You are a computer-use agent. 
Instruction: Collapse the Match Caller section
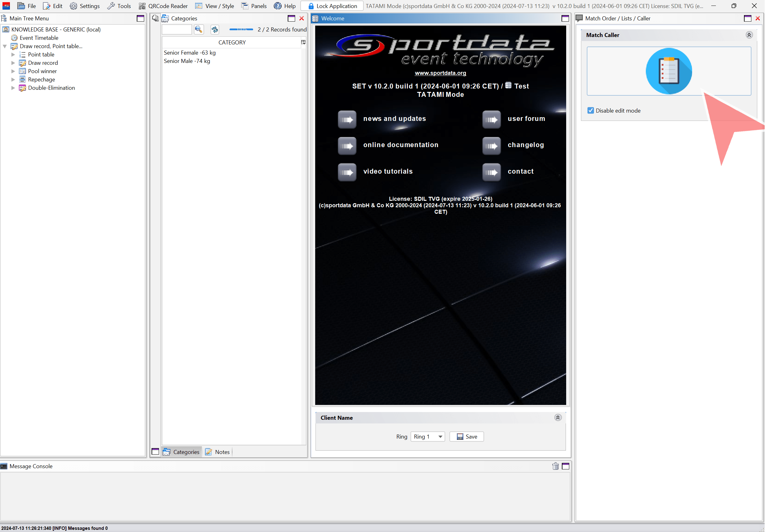pos(749,35)
